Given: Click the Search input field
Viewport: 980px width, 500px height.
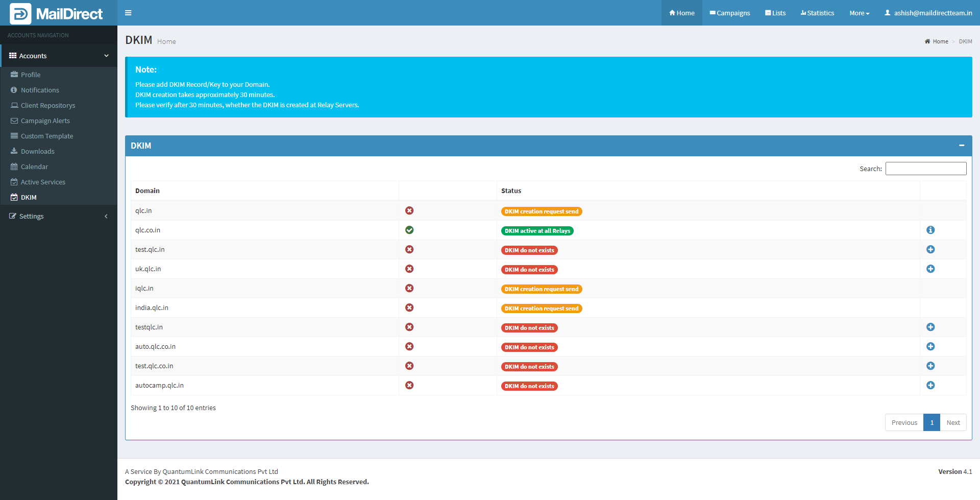Looking at the screenshot, I should point(925,169).
